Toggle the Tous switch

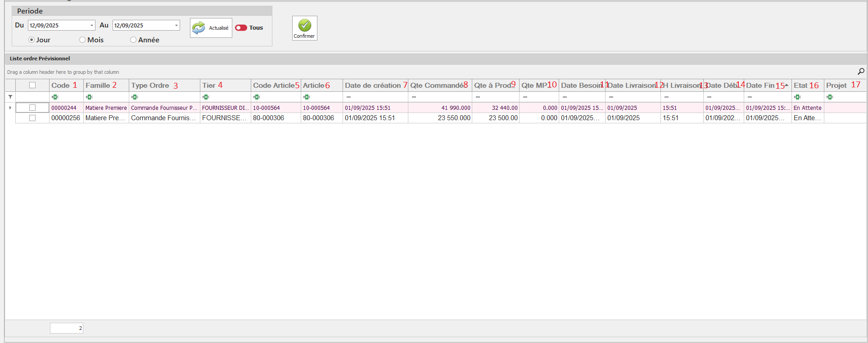(241, 28)
